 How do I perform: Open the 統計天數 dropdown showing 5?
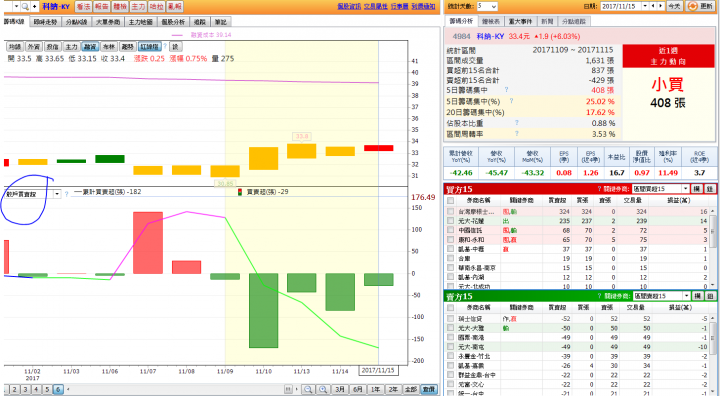(x=487, y=6)
